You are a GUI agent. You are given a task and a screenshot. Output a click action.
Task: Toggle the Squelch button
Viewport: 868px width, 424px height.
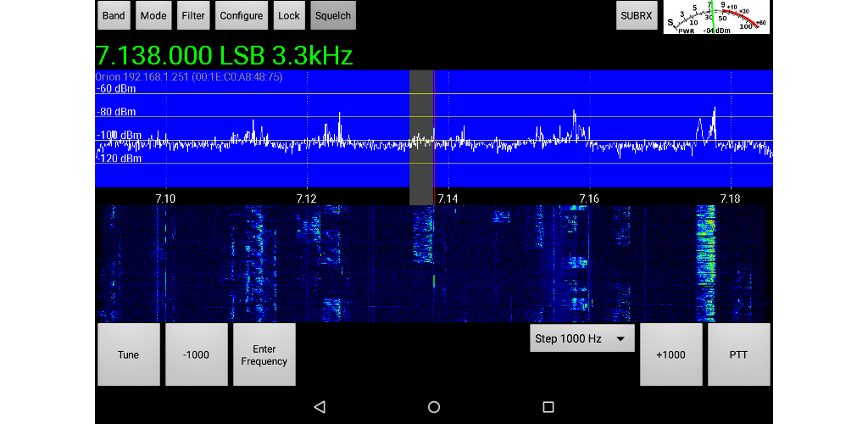click(333, 15)
